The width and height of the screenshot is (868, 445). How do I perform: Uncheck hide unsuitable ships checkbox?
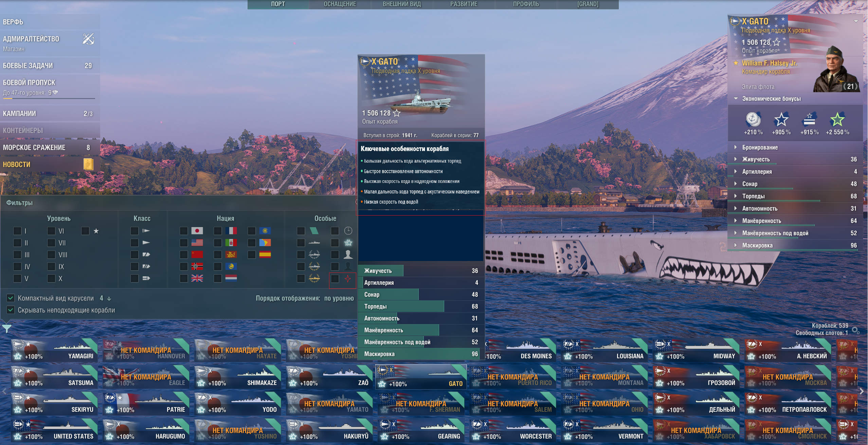pos(11,310)
